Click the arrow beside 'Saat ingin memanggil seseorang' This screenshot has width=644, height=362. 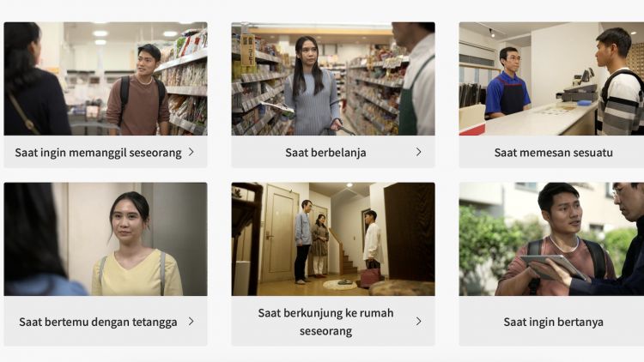pyautogui.click(x=191, y=152)
